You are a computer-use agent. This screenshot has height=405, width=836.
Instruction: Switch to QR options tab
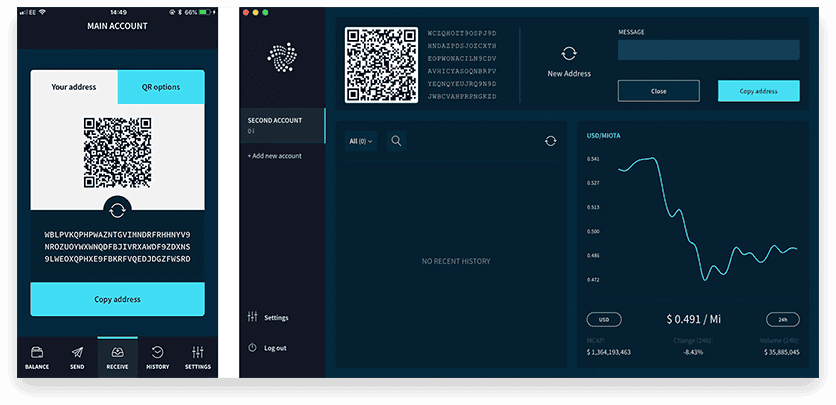click(x=160, y=87)
